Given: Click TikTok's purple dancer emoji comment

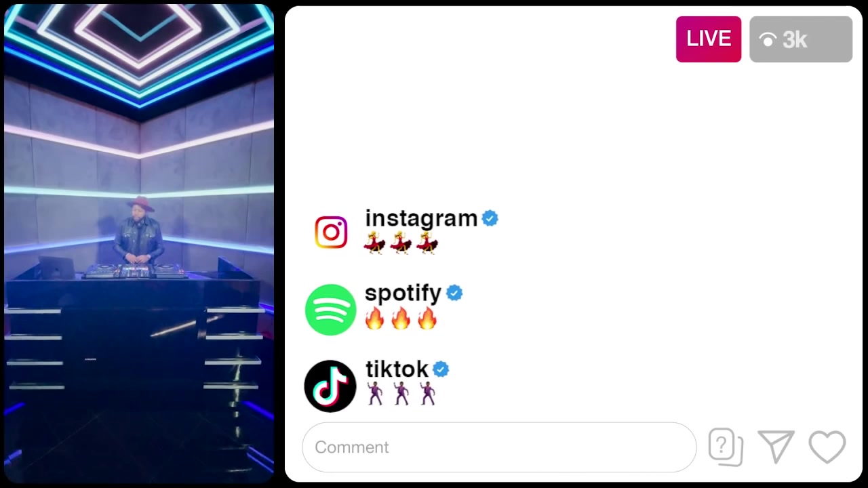Looking at the screenshot, I should (401, 393).
